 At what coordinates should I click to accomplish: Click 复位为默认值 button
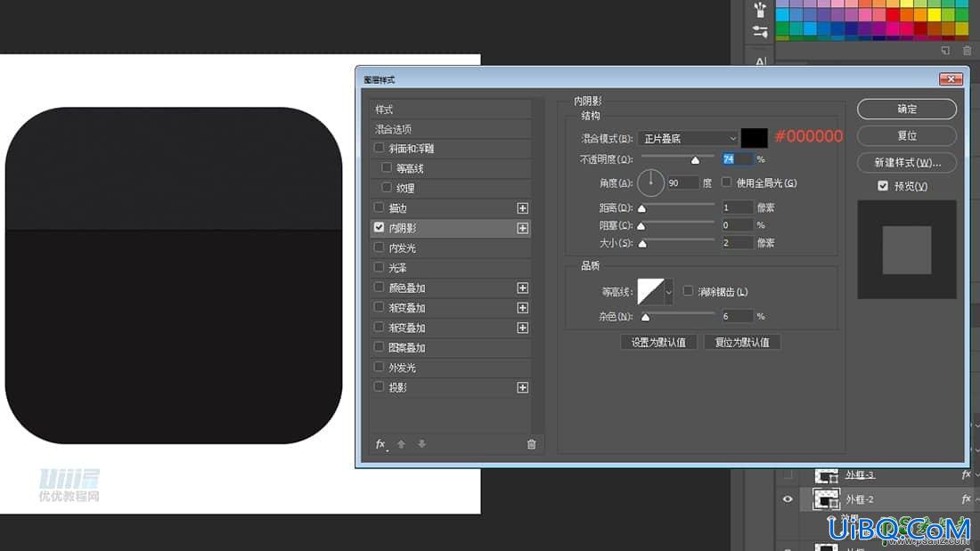click(742, 343)
